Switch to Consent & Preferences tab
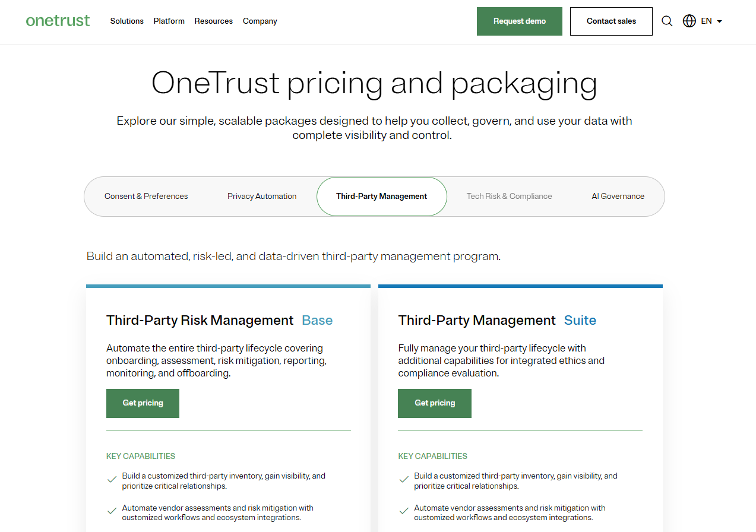Viewport: 756px width, 532px height. coord(146,197)
